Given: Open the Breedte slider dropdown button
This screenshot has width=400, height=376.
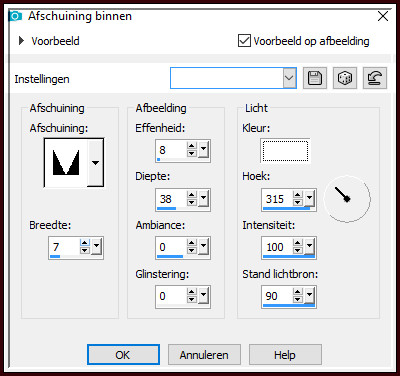Looking at the screenshot, I should pos(96,246).
